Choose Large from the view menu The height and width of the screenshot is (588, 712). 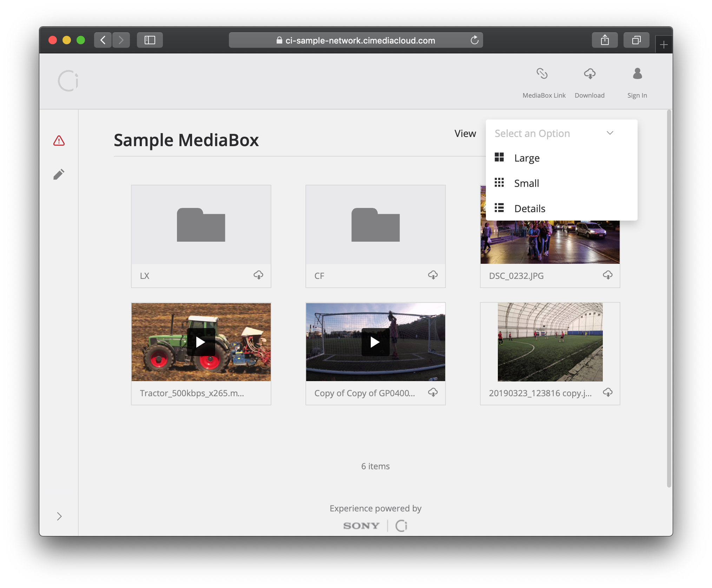[527, 158]
